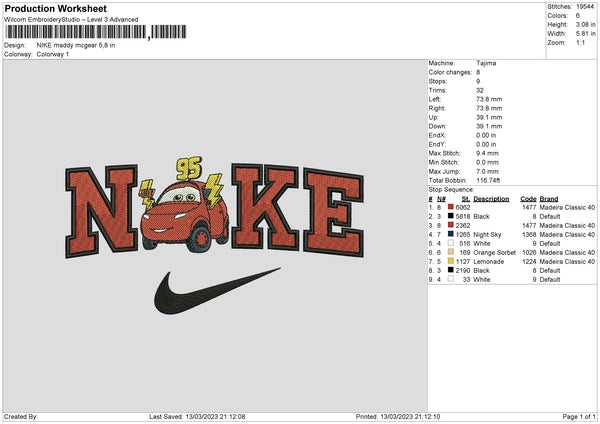Click the 'Code' column header
Screen dimensions: 600x424
pyautogui.click(x=528, y=199)
